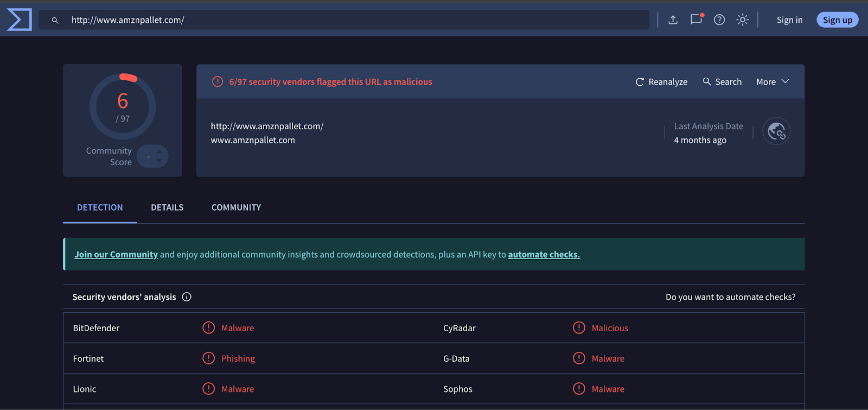Open the notifications chat icon
This screenshot has width=868, height=410.
696,19
